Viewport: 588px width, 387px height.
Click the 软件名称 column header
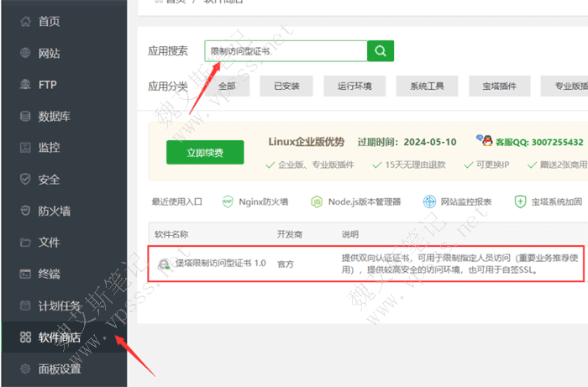pos(171,234)
